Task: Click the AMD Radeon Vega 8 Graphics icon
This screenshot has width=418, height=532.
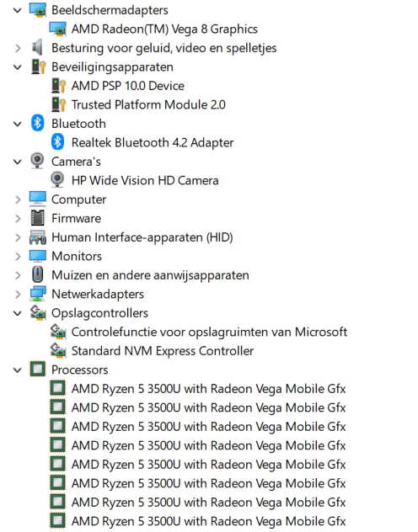Action: [57, 29]
